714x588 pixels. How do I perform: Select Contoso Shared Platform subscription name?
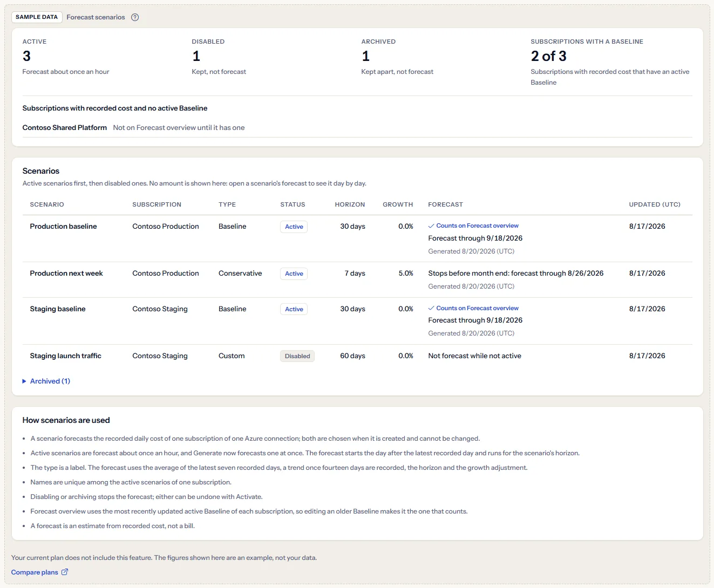click(x=65, y=128)
